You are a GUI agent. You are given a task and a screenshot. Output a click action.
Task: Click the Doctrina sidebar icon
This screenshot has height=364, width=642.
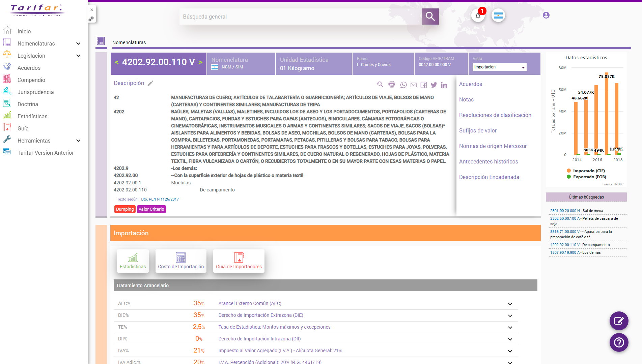point(7,103)
